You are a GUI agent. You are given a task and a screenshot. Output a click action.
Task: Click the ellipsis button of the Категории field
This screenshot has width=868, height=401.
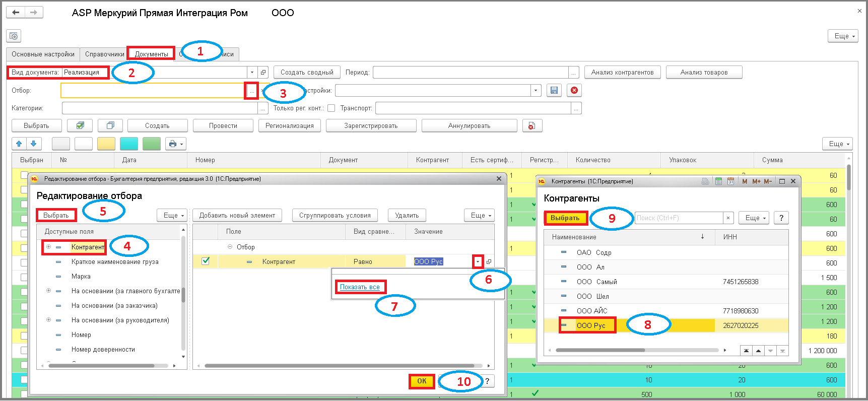(x=262, y=108)
